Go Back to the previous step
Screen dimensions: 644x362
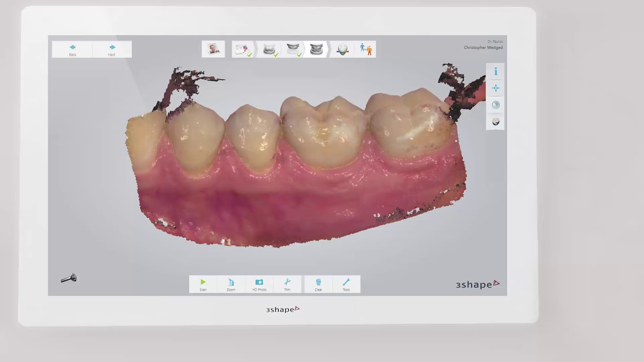click(72, 49)
